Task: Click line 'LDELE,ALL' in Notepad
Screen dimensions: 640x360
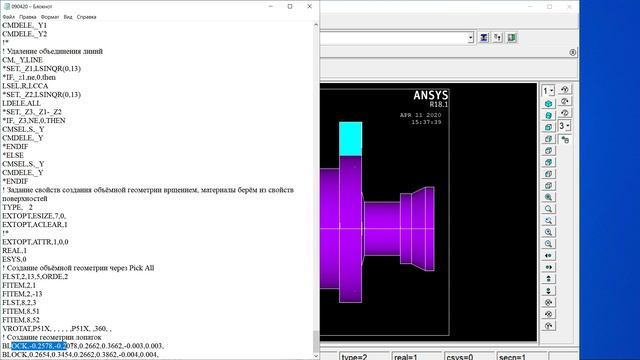Action: [x=21, y=103]
